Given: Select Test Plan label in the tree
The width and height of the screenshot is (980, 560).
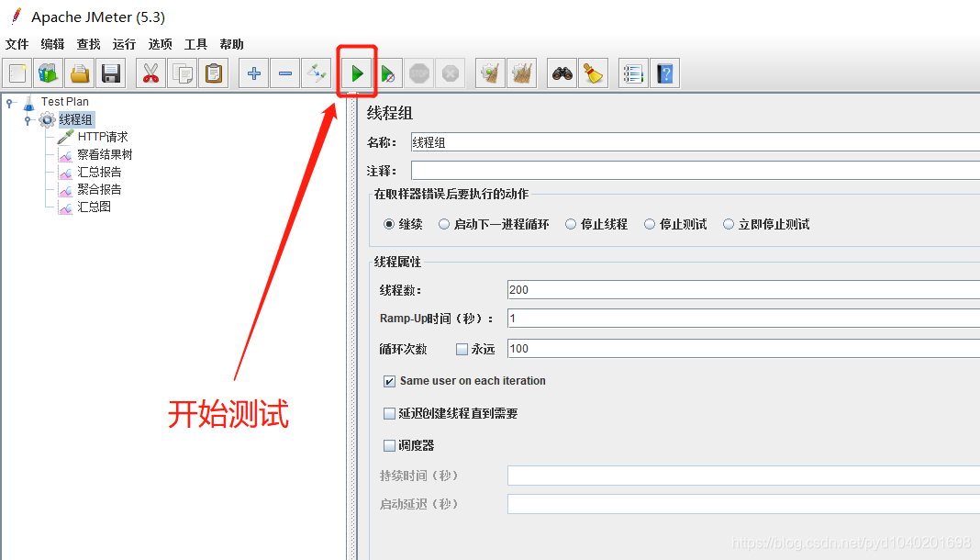Looking at the screenshot, I should [65, 102].
